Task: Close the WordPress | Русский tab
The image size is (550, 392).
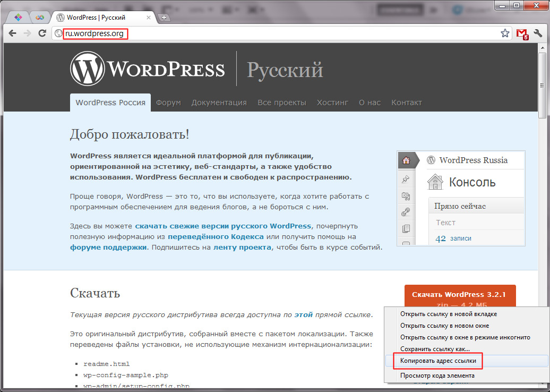Action: point(149,18)
